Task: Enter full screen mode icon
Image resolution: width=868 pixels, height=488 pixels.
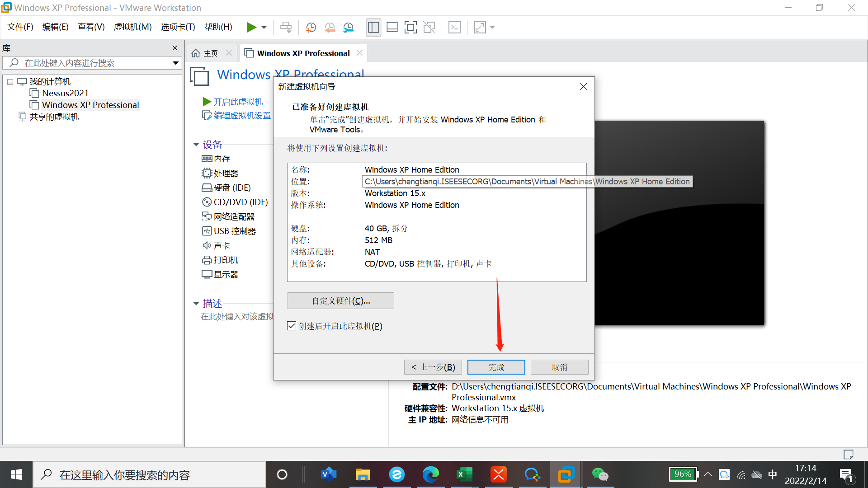Action: [410, 28]
